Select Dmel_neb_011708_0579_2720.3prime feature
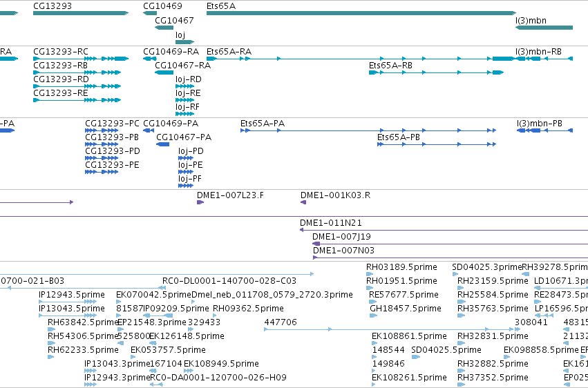 tap(272, 295)
